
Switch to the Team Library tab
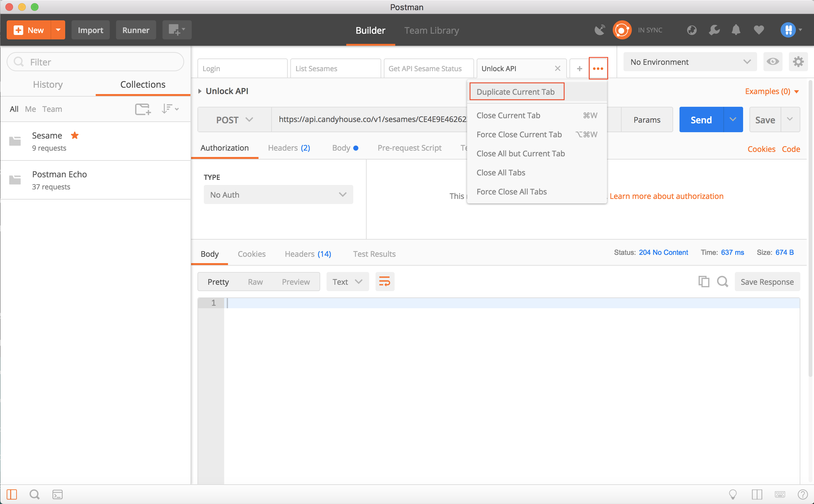point(431,30)
